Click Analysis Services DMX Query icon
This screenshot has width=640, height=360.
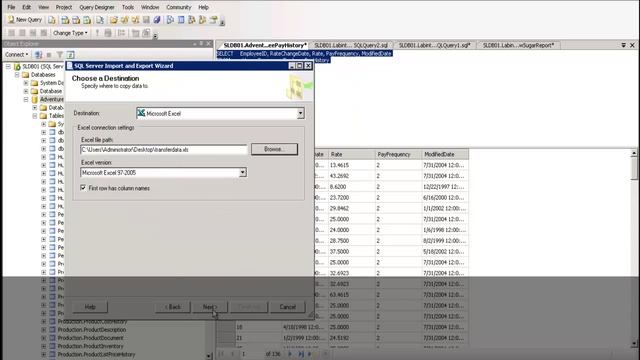[76, 20]
